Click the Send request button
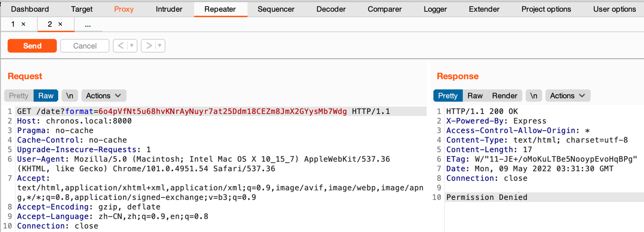 click(32, 46)
